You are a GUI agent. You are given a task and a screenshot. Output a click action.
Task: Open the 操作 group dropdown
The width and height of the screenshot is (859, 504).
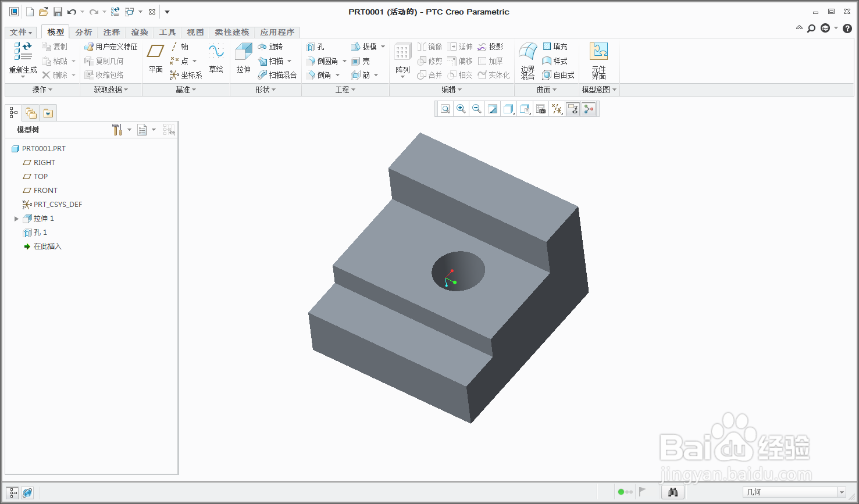(42, 90)
